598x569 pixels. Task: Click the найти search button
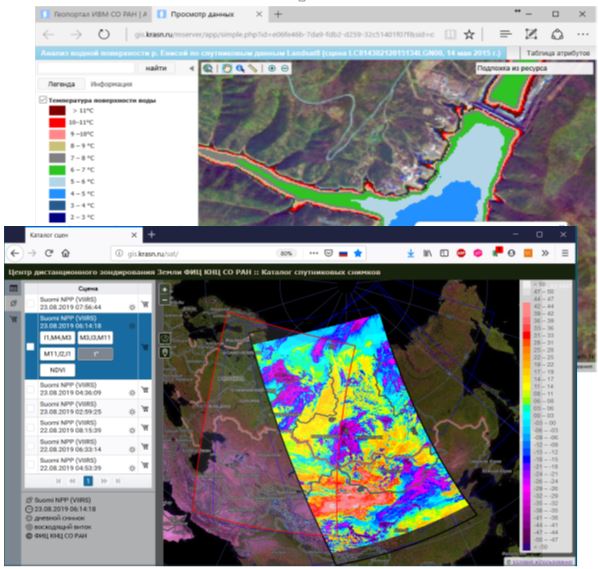(156, 68)
